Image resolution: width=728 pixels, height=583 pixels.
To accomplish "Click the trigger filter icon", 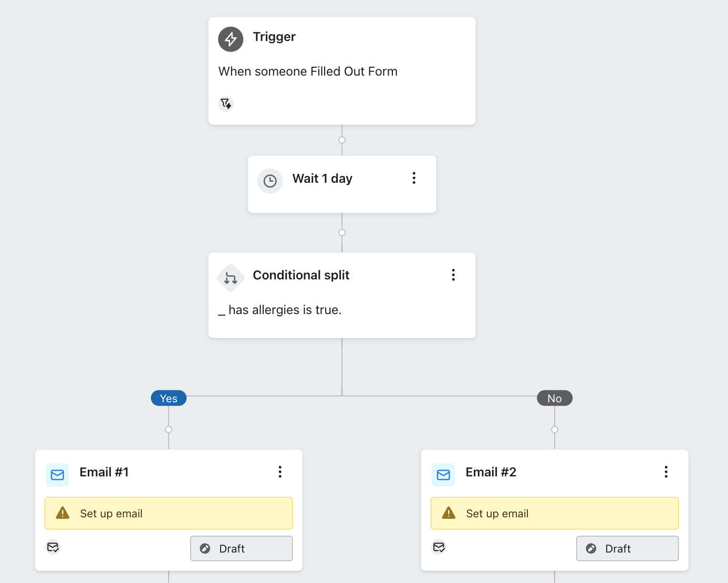I will click(x=226, y=103).
